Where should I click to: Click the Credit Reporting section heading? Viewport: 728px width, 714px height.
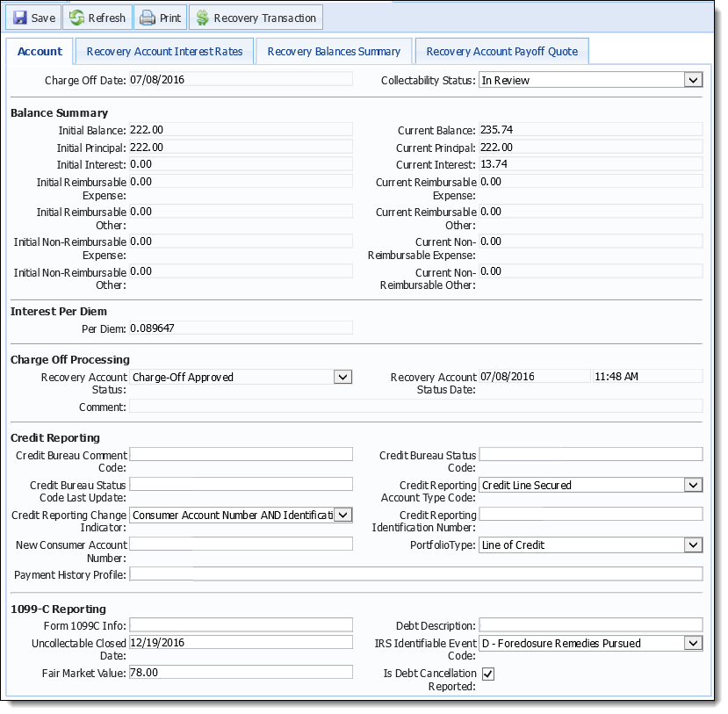(54, 437)
